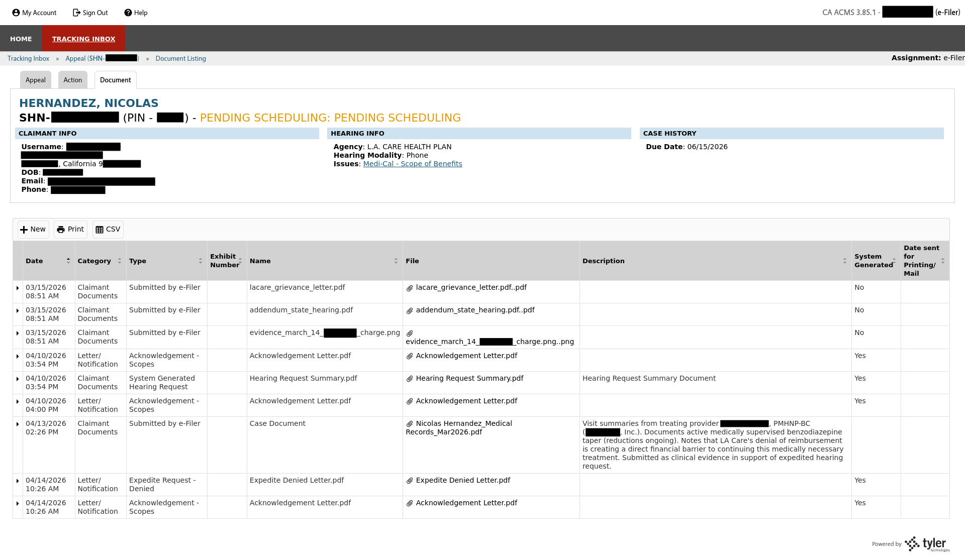Switch to the Appeal tab
This screenshot has width=965, height=560.
pos(36,80)
